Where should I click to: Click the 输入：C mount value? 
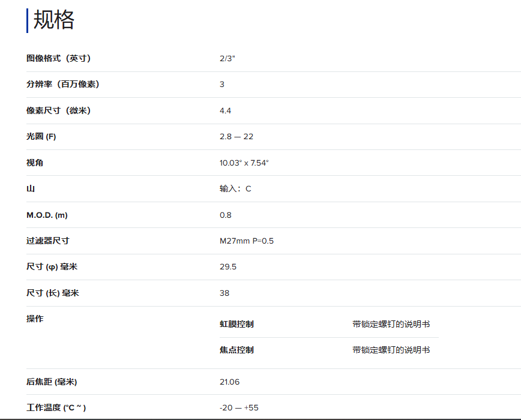235,188
